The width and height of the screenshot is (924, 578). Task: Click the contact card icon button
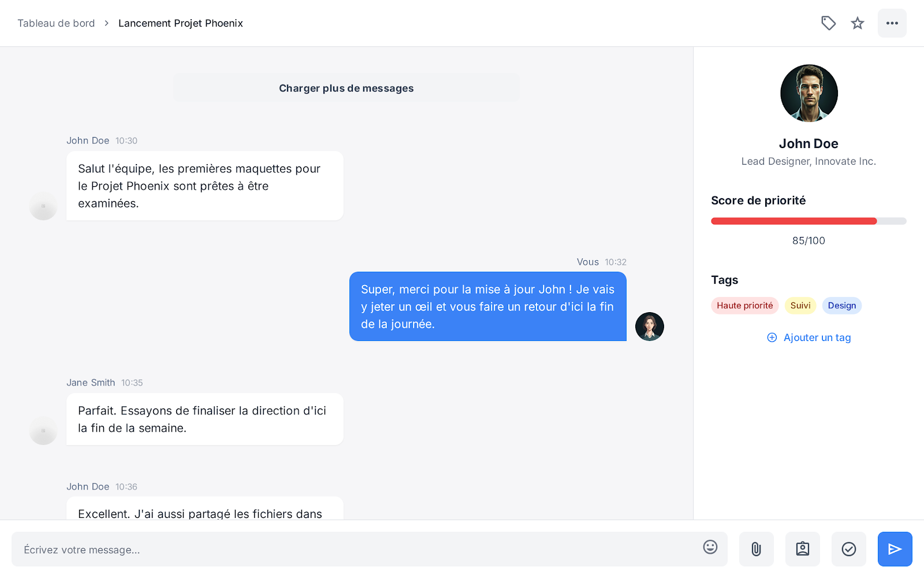point(803,549)
